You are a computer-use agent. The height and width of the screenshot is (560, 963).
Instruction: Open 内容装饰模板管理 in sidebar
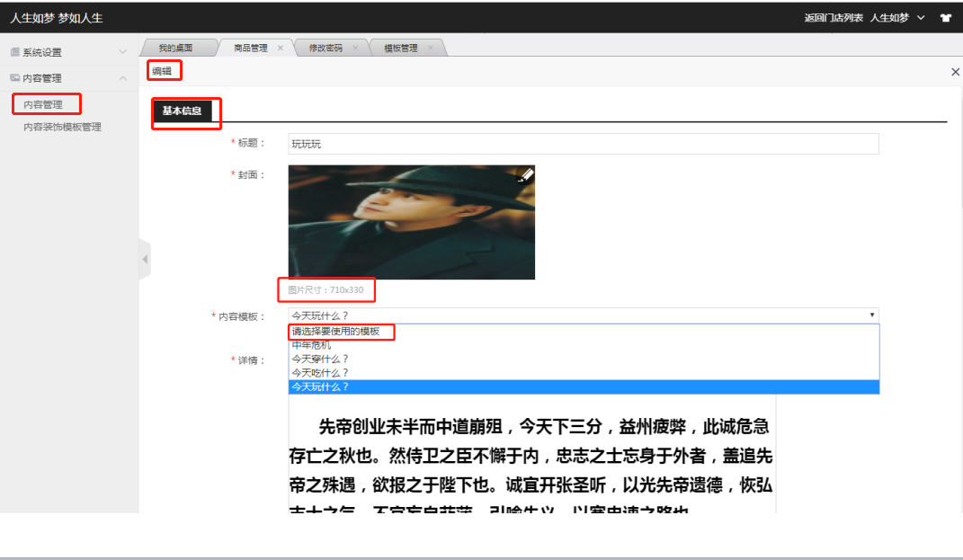(x=62, y=127)
